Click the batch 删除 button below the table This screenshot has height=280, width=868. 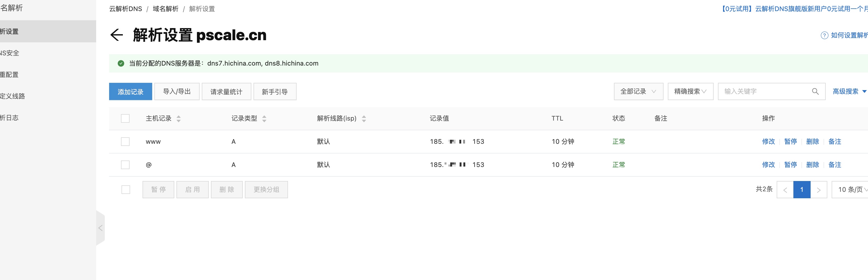point(227,190)
